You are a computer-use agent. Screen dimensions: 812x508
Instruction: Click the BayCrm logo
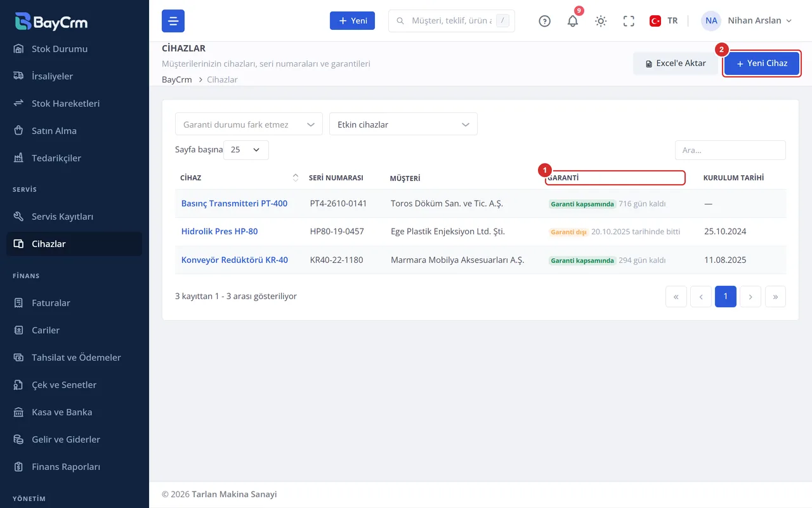pyautogui.click(x=51, y=22)
